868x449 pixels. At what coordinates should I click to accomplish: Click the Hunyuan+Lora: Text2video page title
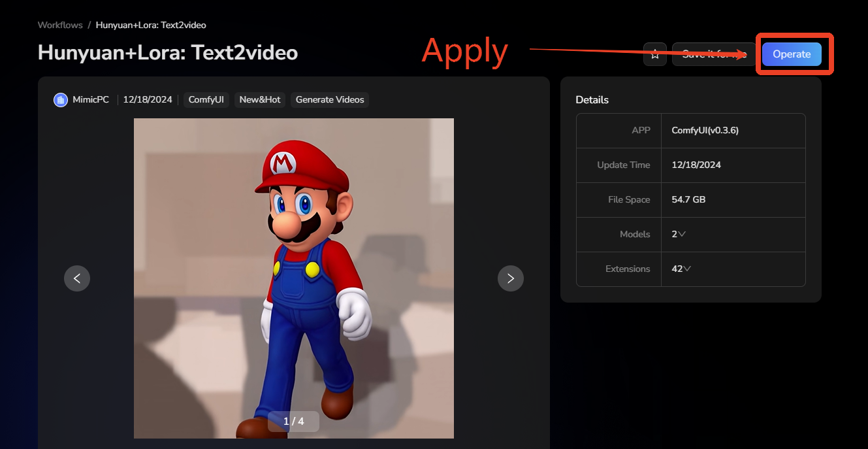[168, 52]
